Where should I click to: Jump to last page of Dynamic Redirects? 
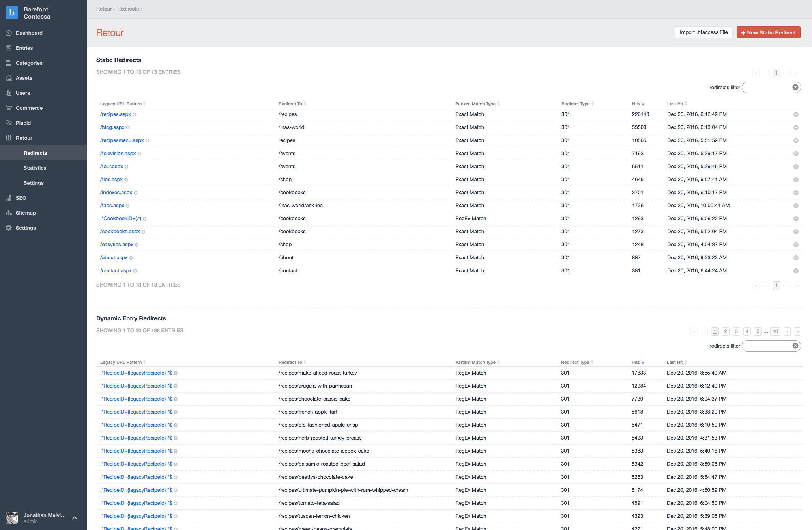797,331
